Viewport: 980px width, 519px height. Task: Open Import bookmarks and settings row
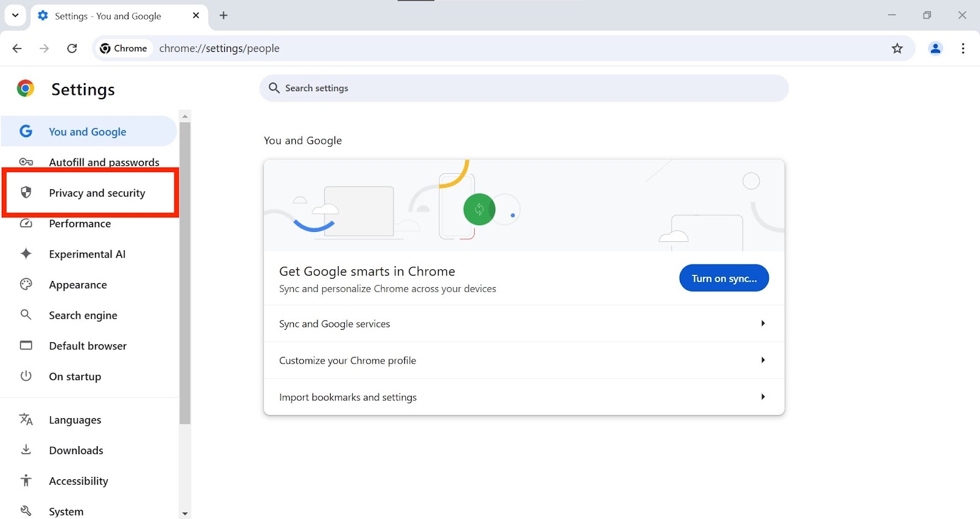[524, 397]
